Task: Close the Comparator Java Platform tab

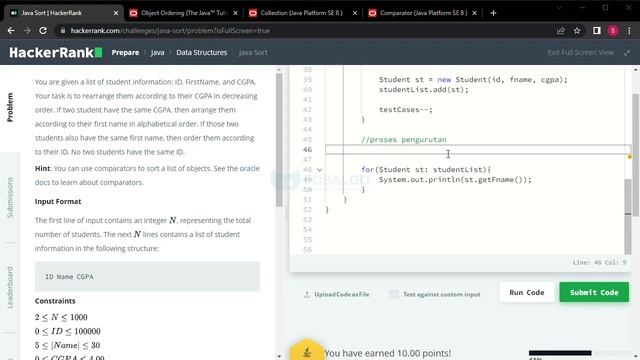Action: tap(474, 13)
